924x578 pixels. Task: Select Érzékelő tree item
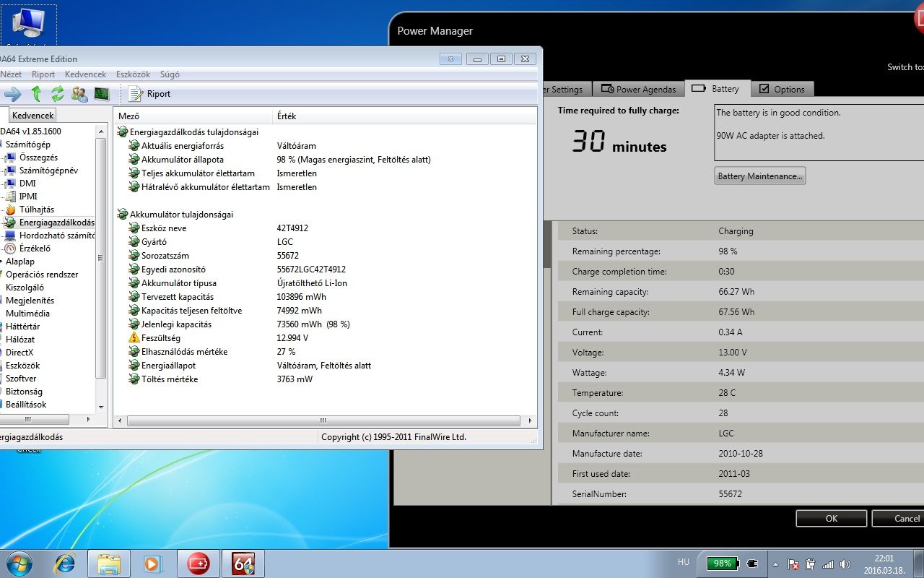coord(35,249)
